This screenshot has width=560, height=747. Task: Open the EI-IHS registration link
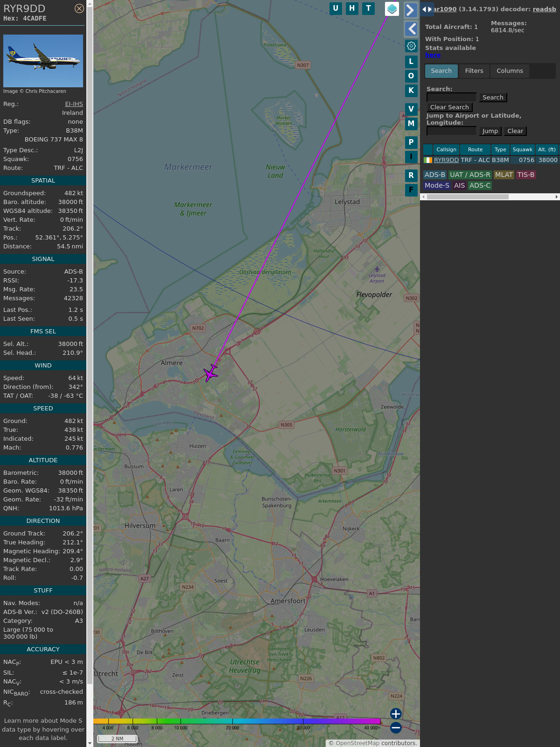pyautogui.click(x=74, y=104)
